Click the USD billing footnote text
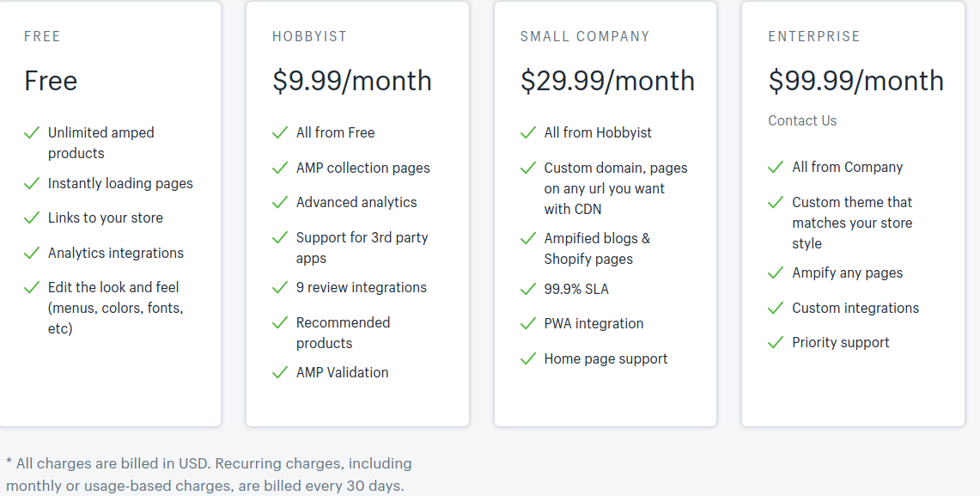Image resolution: width=980 pixels, height=496 pixels. click(x=209, y=475)
